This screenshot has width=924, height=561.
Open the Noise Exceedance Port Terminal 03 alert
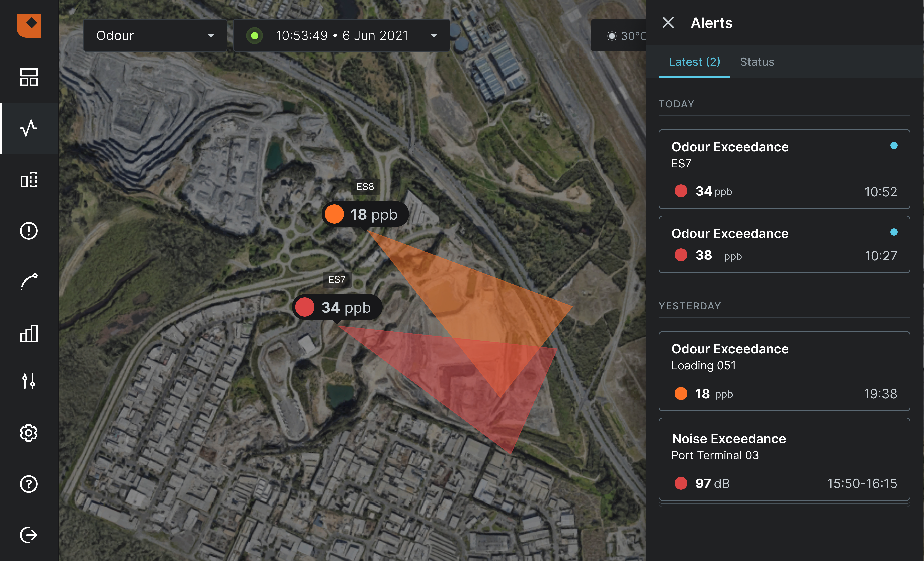point(784,459)
